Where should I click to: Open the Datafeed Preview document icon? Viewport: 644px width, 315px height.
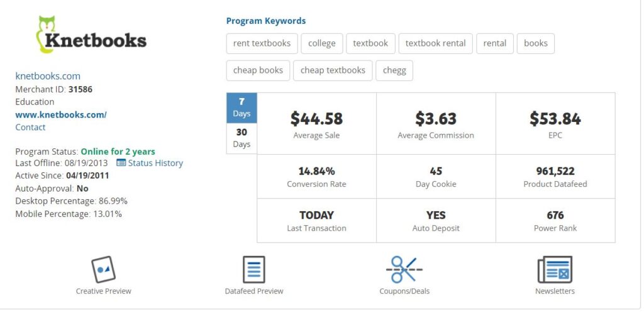pyautogui.click(x=254, y=269)
